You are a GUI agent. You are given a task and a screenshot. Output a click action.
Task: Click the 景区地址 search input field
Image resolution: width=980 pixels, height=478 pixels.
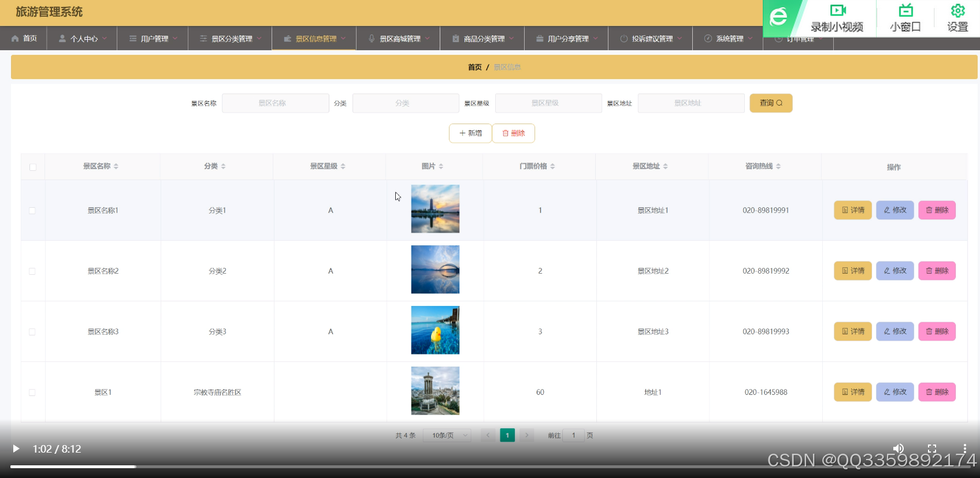click(x=691, y=103)
